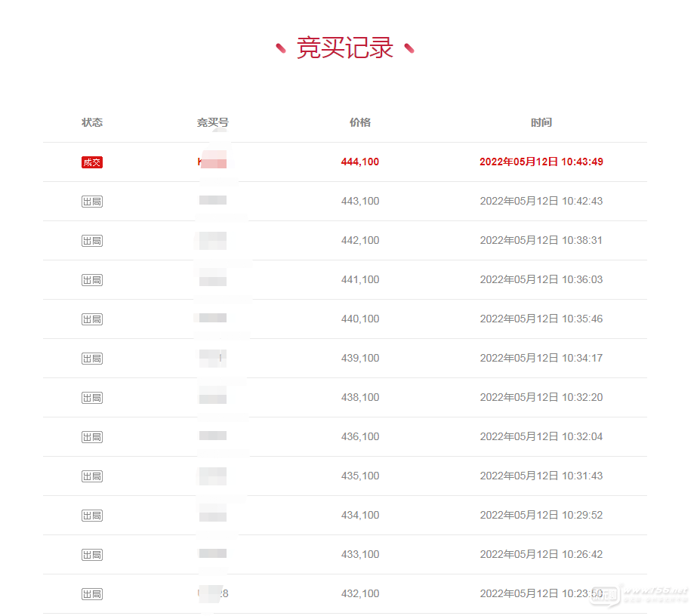Click the 出局 badge in the 440,100 row

[92, 319]
